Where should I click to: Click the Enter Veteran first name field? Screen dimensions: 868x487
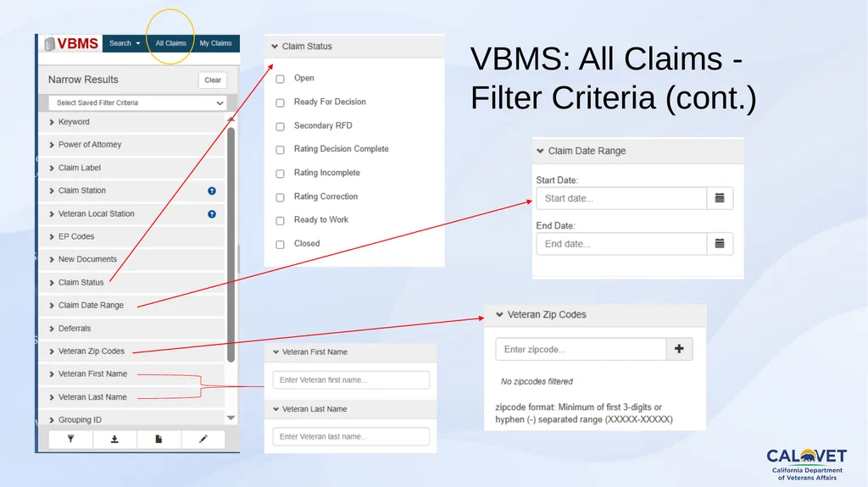click(x=351, y=380)
